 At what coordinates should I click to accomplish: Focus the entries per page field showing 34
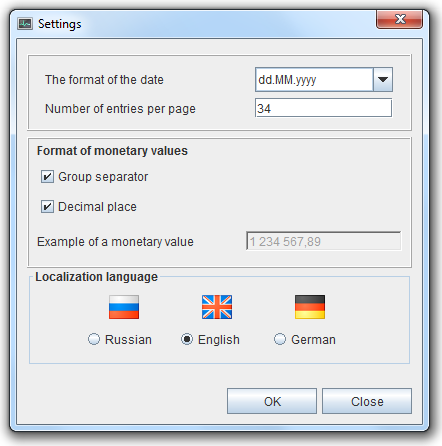323,108
